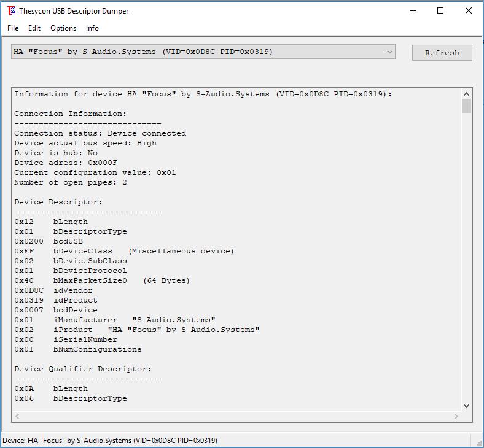Click the status bar device text
The width and height of the screenshot is (484, 448).
point(110,441)
